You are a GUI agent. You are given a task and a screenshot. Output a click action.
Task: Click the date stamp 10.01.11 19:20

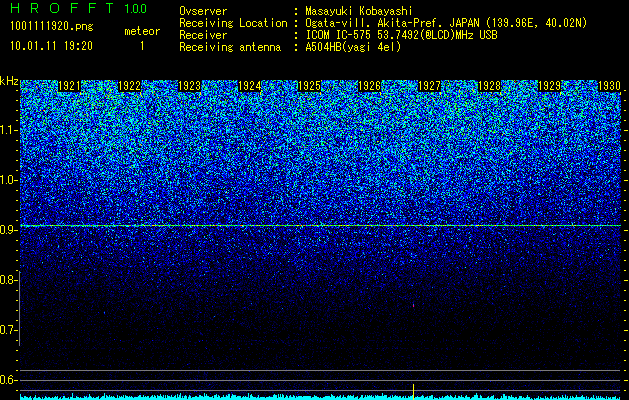click(x=51, y=46)
